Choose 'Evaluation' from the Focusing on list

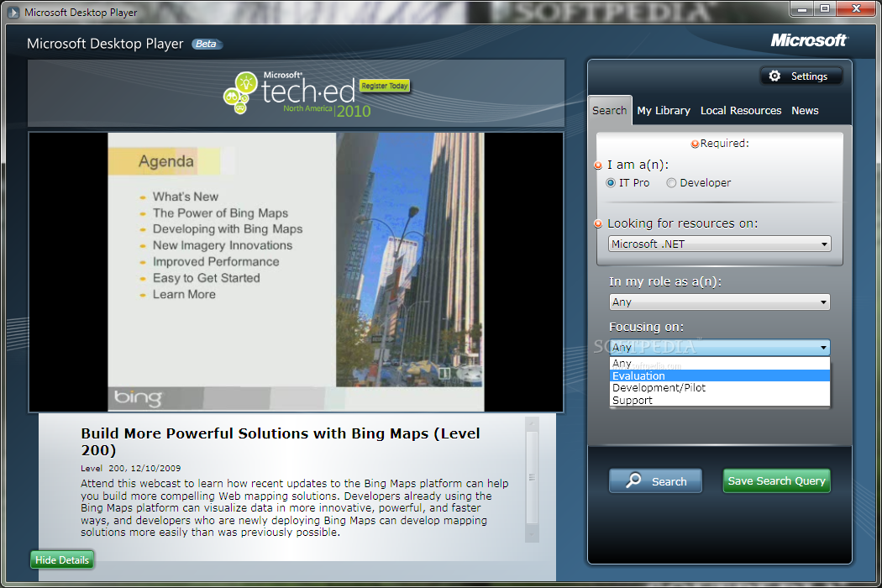click(719, 375)
